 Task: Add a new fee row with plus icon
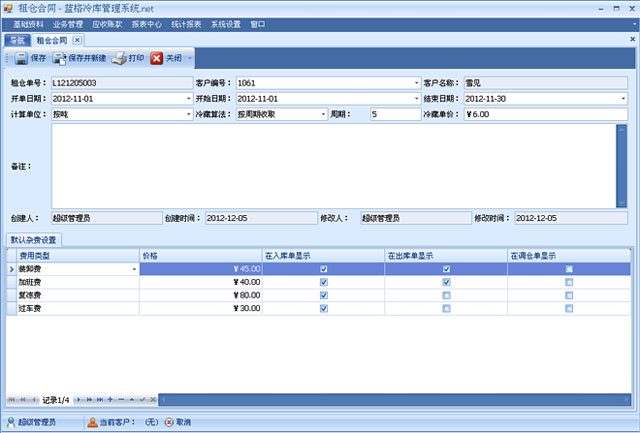(x=110, y=400)
